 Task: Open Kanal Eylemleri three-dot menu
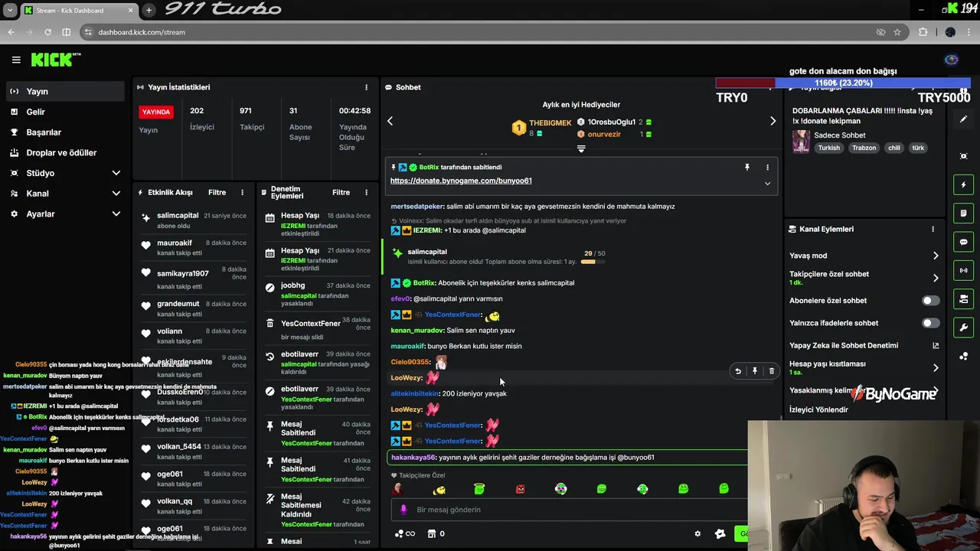[x=933, y=230]
